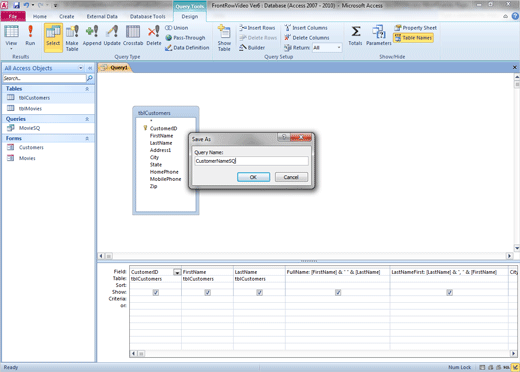Uncheck Show box for LastNameFirst column
The image size is (520, 372).
pos(449,292)
